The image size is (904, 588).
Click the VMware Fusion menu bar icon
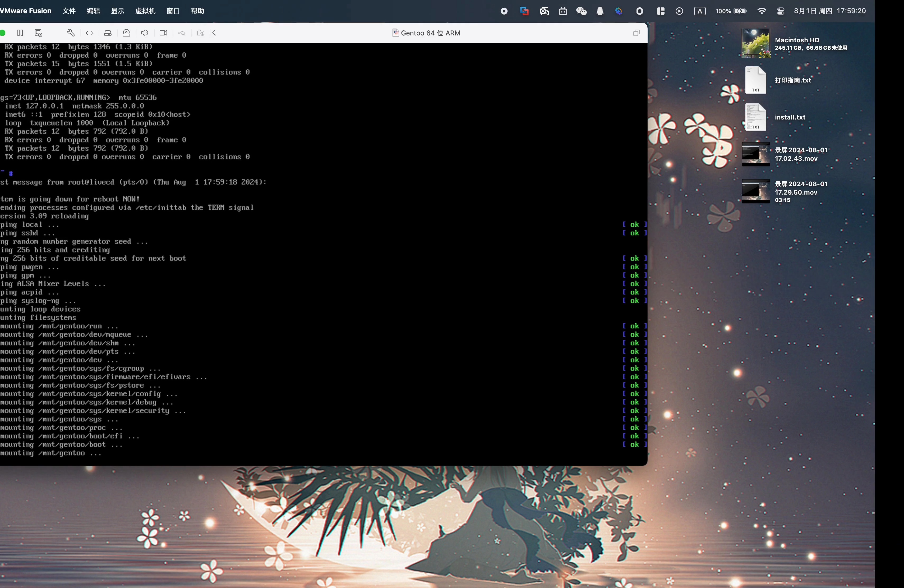point(524,11)
